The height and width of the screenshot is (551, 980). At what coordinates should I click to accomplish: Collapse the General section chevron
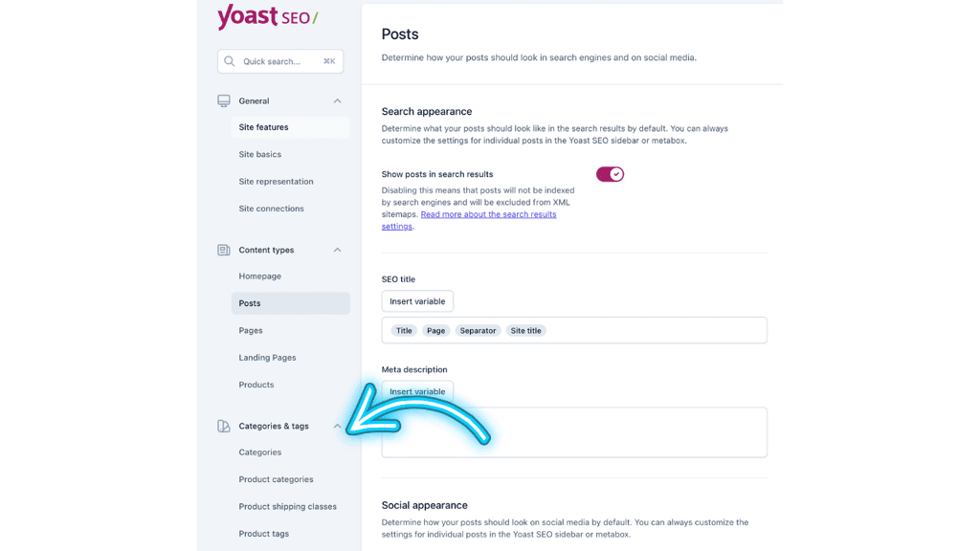coord(338,100)
